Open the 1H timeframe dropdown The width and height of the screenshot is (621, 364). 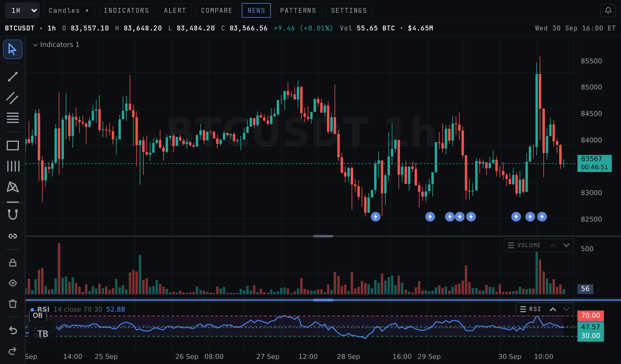(x=22, y=10)
